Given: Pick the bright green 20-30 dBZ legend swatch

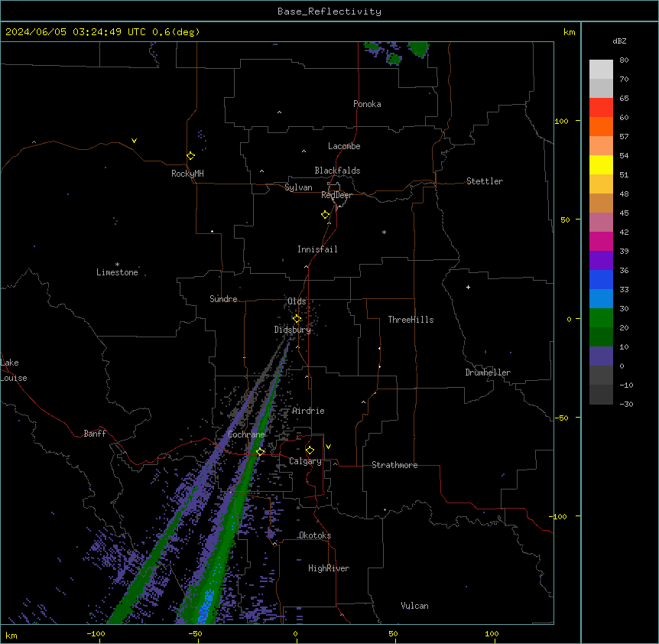Looking at the screenshot, I should 601,318.
